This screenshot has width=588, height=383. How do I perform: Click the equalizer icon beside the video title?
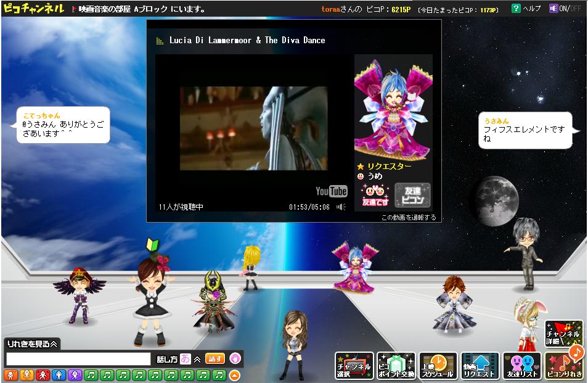click(x=160, y=41)
